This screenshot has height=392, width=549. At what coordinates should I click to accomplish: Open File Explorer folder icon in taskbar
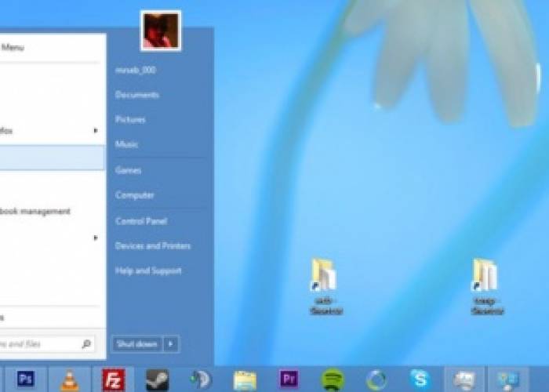tap(245, 381)
